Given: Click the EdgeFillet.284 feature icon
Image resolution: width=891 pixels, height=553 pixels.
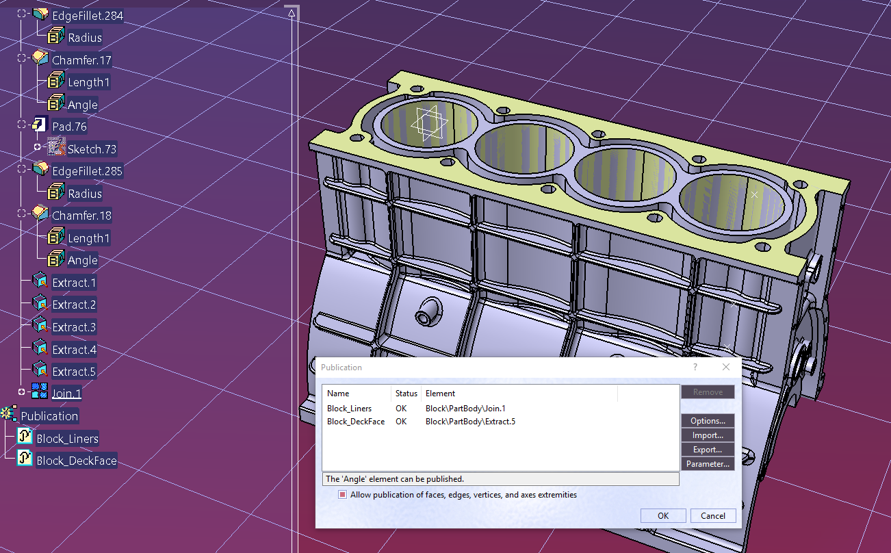Looking at the screenshot, I should (40, 14).
